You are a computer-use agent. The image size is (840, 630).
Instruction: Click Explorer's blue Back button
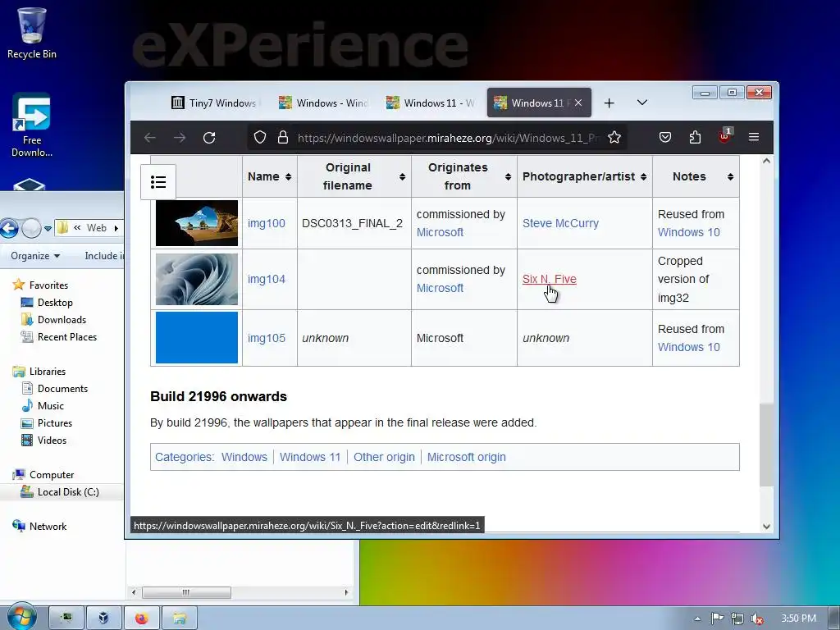[9, 228]
